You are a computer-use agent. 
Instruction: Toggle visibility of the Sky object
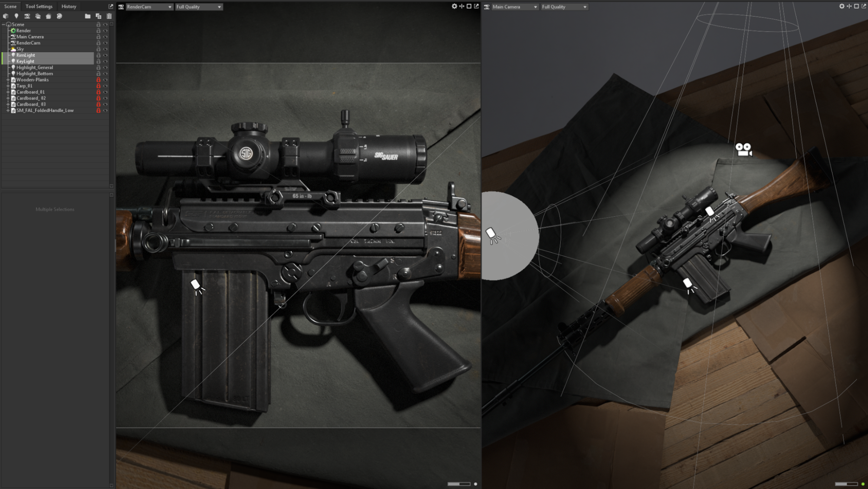[x=105, y=49]
